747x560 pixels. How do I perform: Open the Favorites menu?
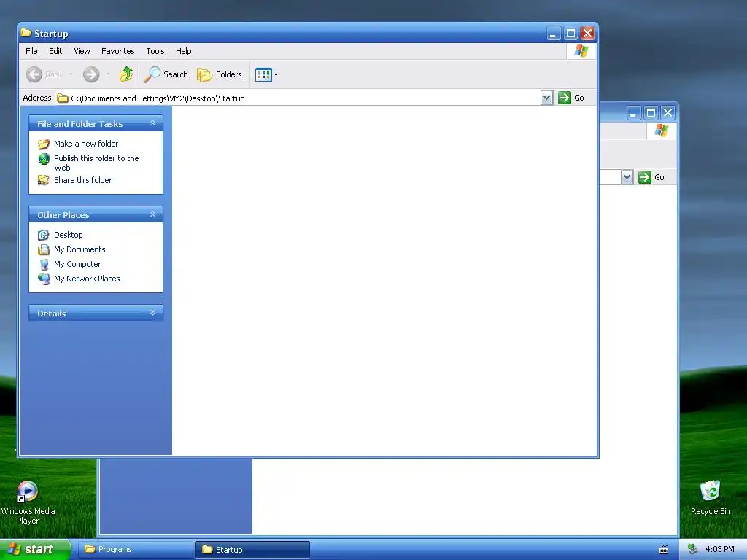point(117,51)
